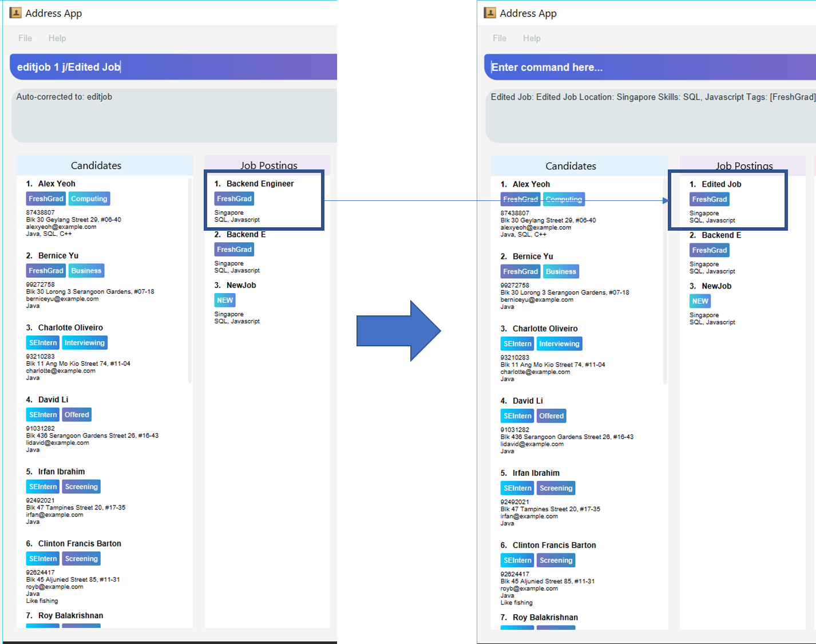
Task: Click the 'Enter command here...' input field
Action: pyautogui.click(x=650, y=67)
